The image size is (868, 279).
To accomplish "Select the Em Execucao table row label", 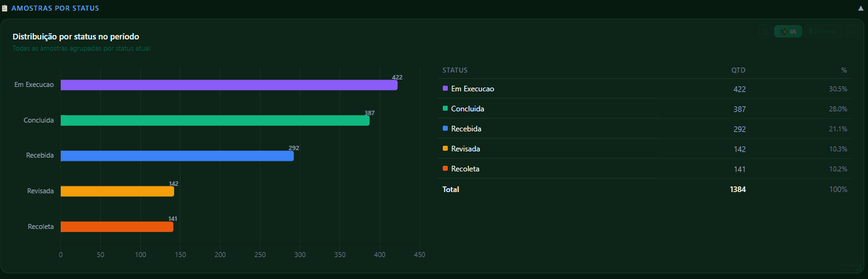I will (x=472, y=89).
